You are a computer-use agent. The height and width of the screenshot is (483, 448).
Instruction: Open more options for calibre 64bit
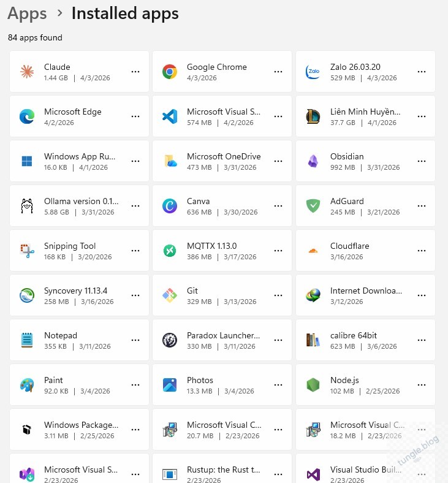tap(422, 340)
